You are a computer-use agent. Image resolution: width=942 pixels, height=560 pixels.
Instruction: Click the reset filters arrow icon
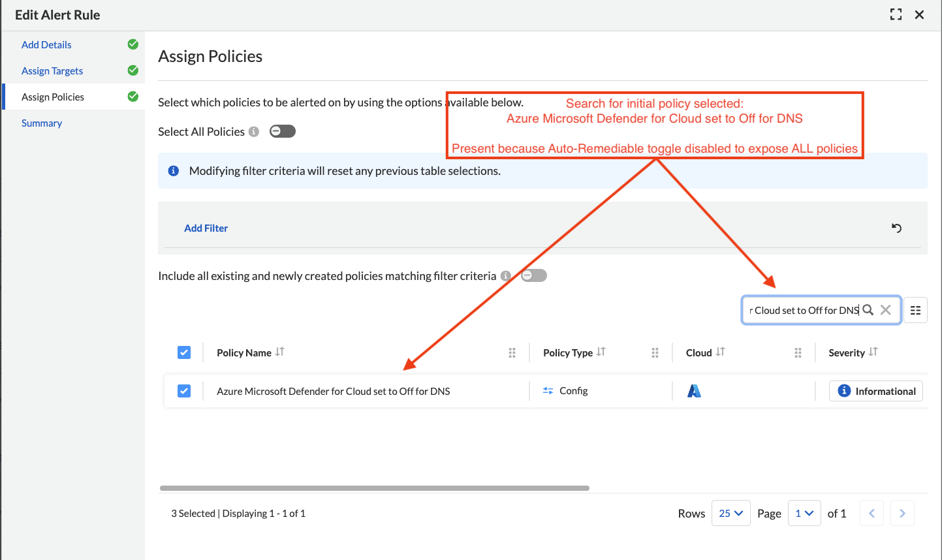896,228
